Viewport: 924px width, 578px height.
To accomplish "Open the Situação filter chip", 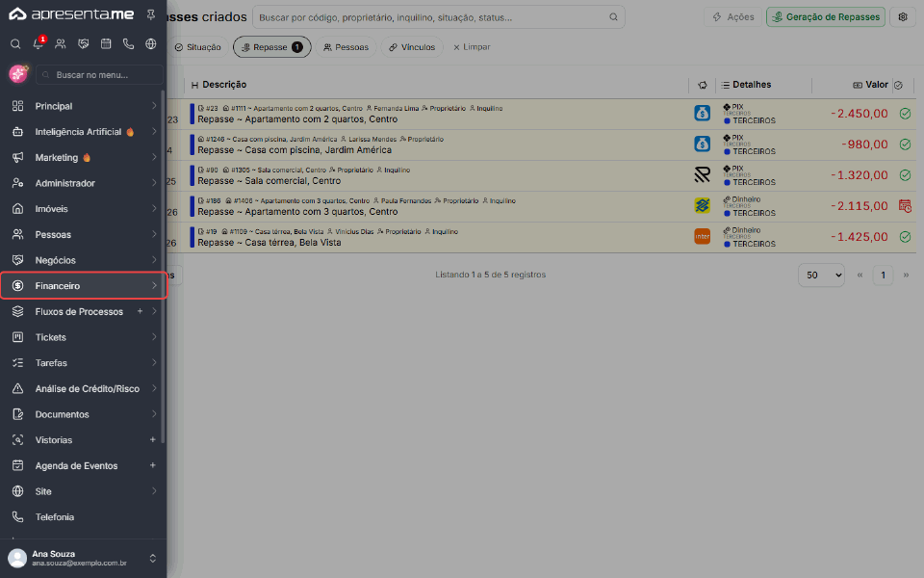I will (x=198, y=47).
